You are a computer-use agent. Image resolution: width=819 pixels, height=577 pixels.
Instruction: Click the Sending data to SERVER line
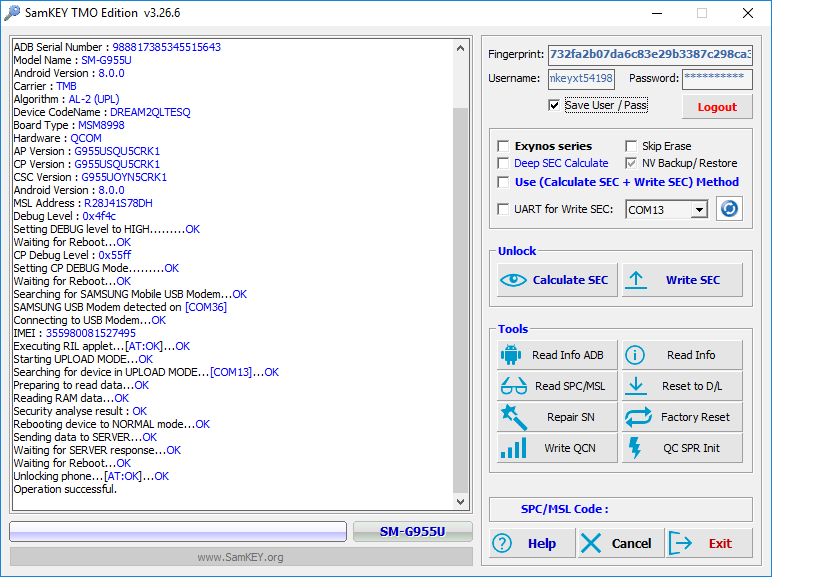[x=85, y=437]
